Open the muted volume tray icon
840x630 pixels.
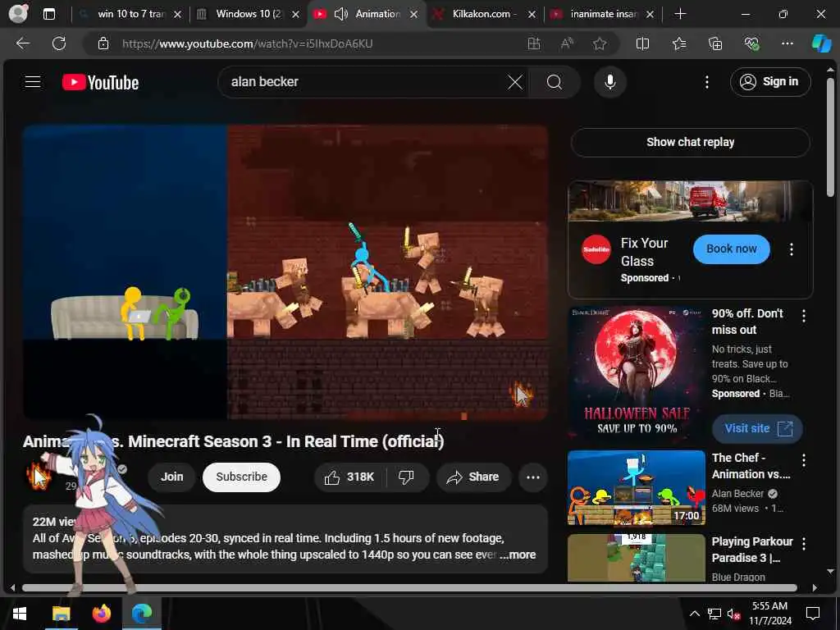(734, 614)
